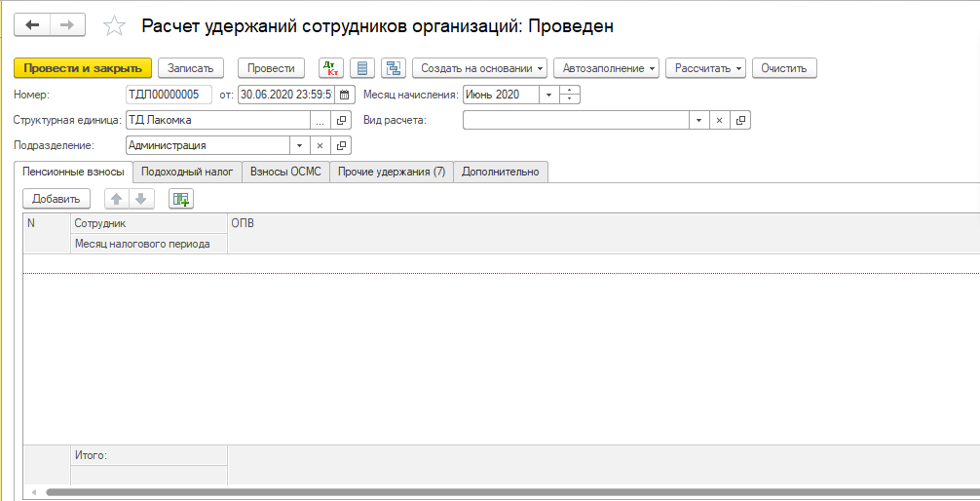
Task: Click the Месяц начисления stepper arrows
Action: [571, 95]
